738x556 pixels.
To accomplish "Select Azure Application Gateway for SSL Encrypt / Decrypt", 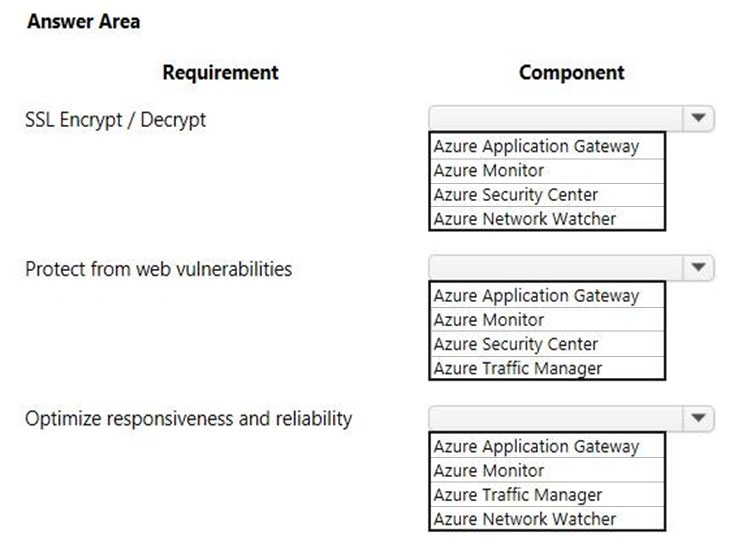I will (547, 146).
